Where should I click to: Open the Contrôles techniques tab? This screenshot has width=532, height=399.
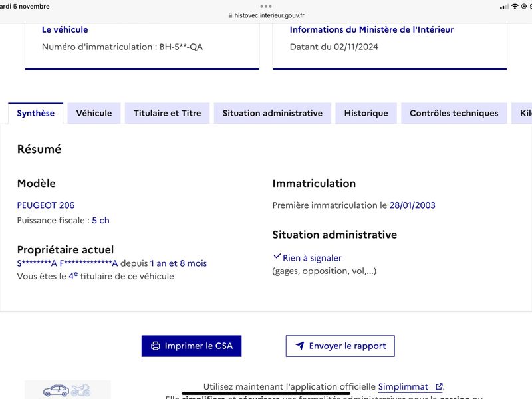point(454,113)
